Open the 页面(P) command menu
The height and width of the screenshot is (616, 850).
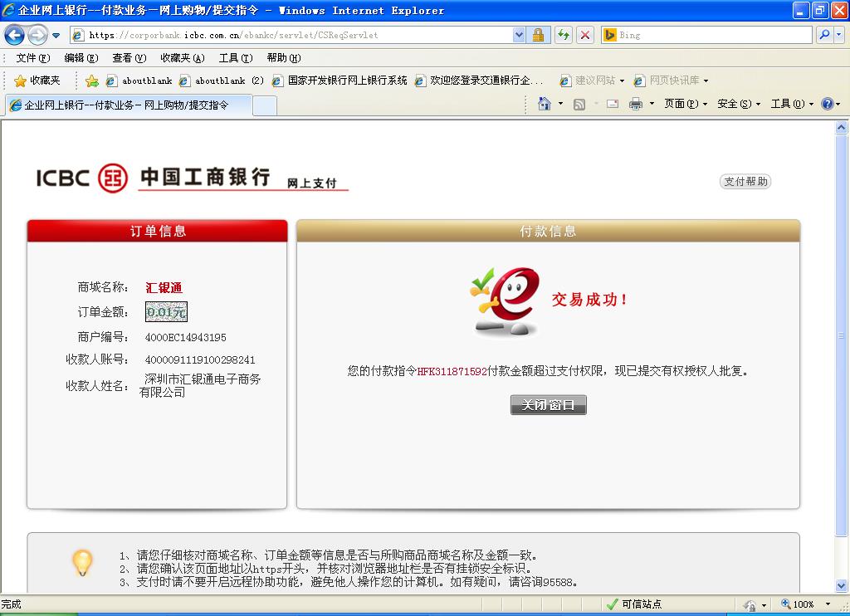686,104
